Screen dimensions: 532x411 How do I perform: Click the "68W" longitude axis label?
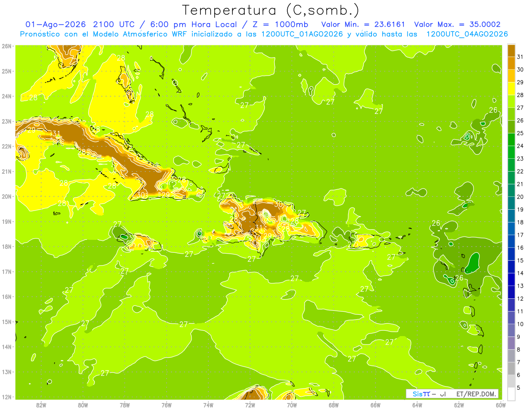tap(333, 405)
